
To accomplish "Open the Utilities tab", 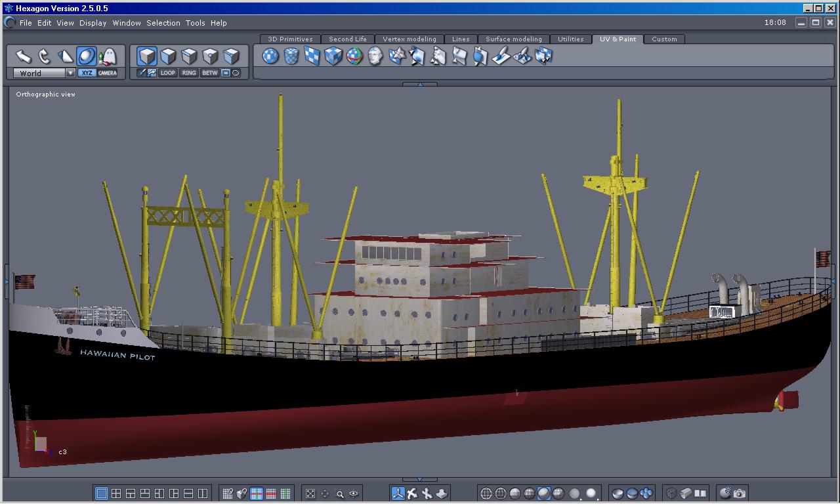I will coord(571,39).
